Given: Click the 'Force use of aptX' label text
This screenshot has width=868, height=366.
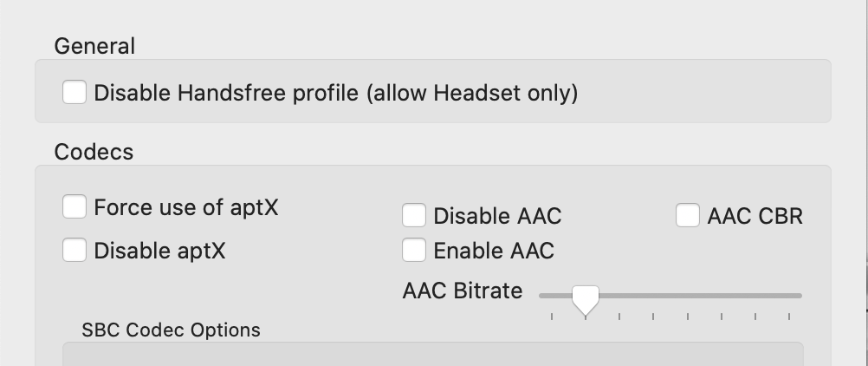Looking at the screenshot, I should [186, 207].
